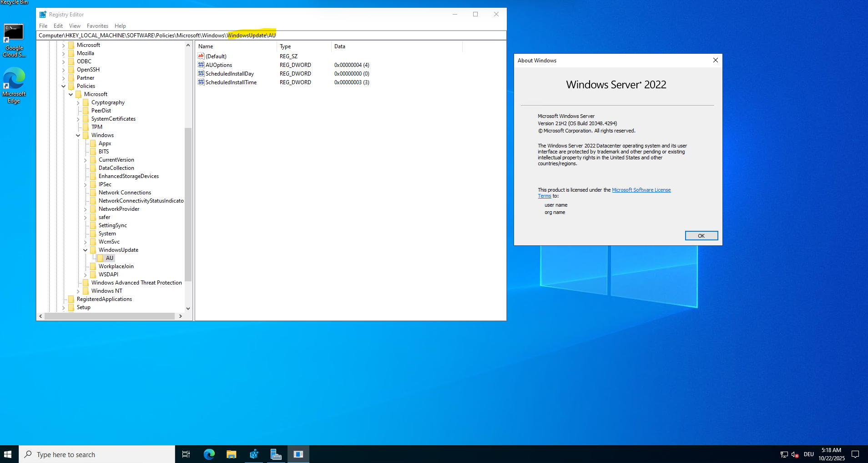The image size is (868, 463).
Task: Open Microsoft Edge from the taskbar
Action: [x=209, y=454]
